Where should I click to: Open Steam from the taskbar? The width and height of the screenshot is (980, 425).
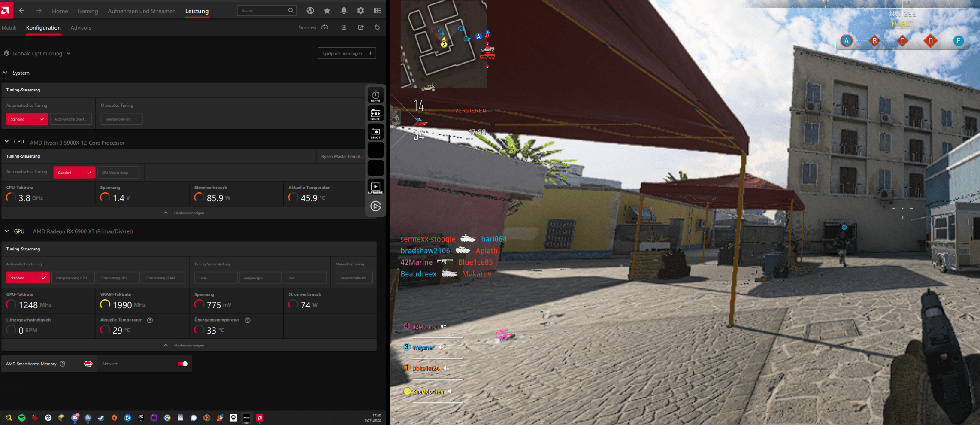(101, 418)
